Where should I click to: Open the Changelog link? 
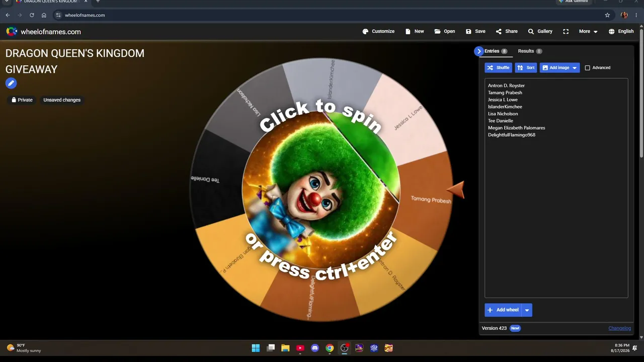[619, 328]
